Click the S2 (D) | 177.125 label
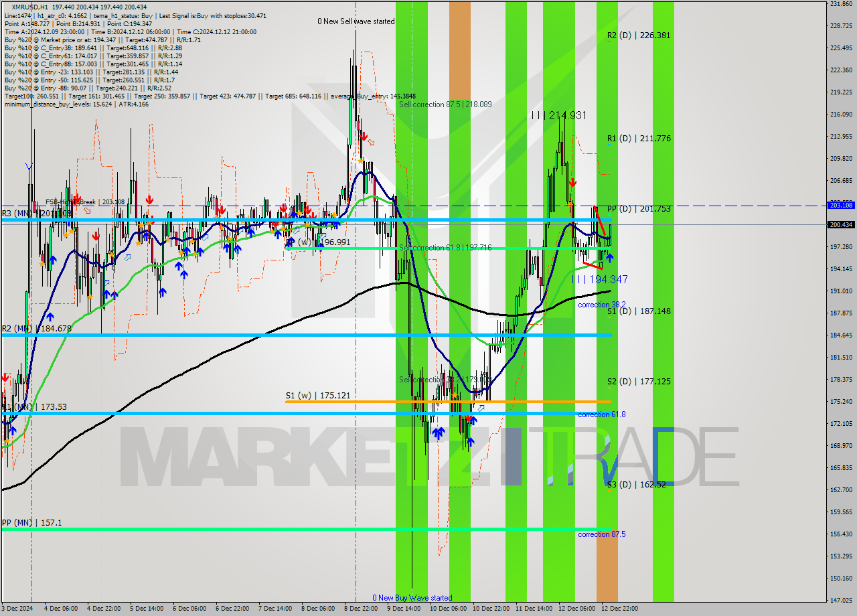Viewport: 857px width, 616px height. [639, 382]
